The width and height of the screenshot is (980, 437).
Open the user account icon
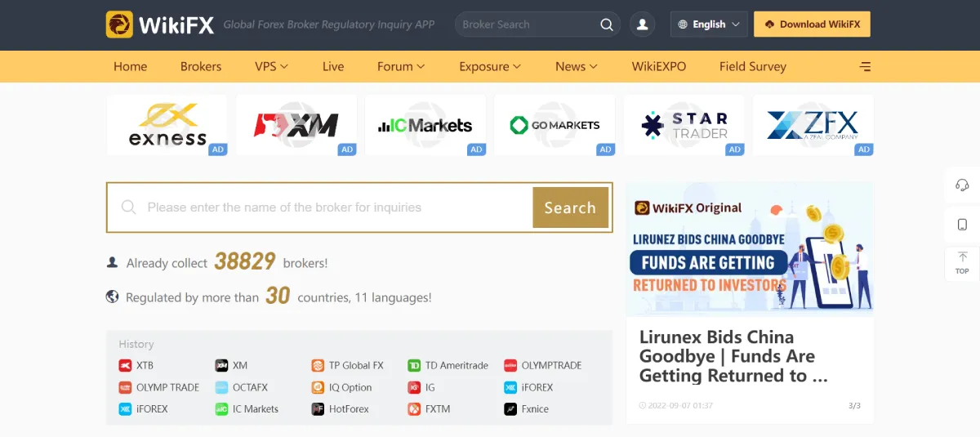click(x=643, y=25)
